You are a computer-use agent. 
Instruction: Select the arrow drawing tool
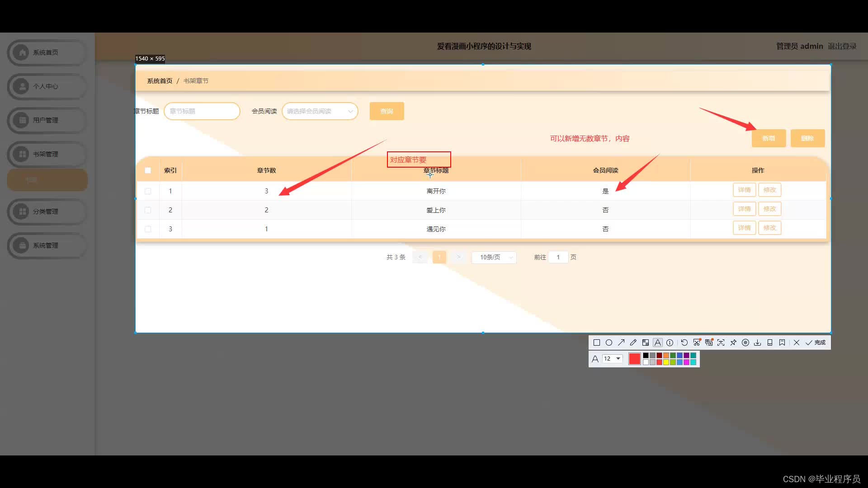621,343
